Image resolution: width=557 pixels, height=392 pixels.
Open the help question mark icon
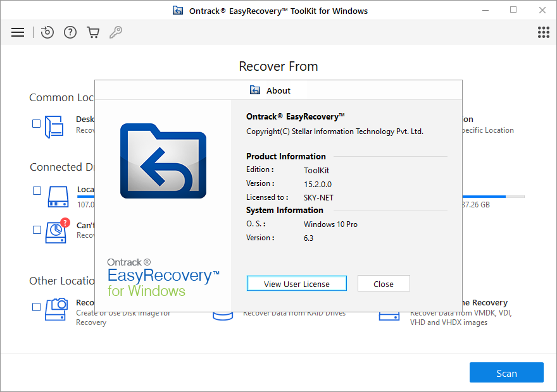coord(70,32)
